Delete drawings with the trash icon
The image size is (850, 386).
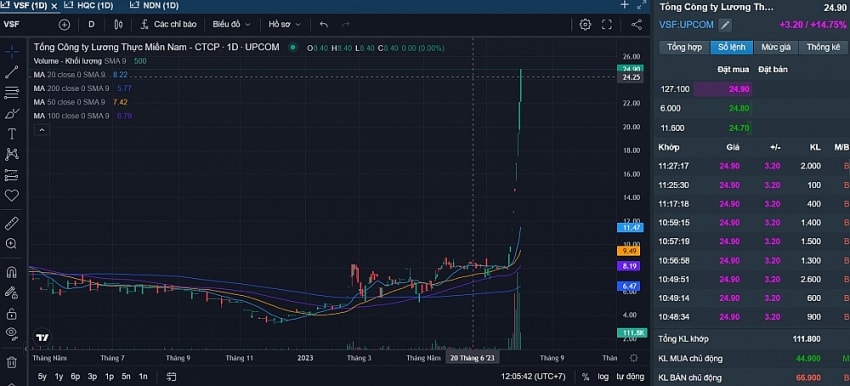click(x=11, y=362)
